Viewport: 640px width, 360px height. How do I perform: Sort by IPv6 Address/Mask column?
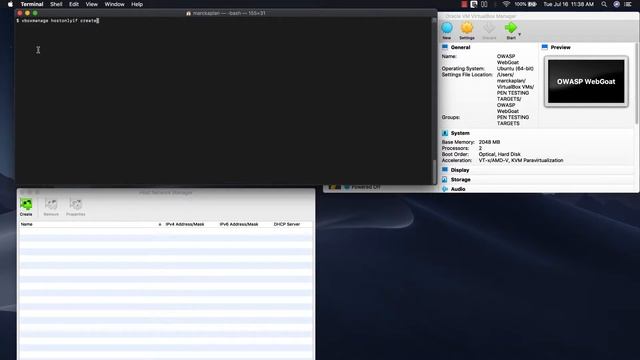tap(239, 224)
